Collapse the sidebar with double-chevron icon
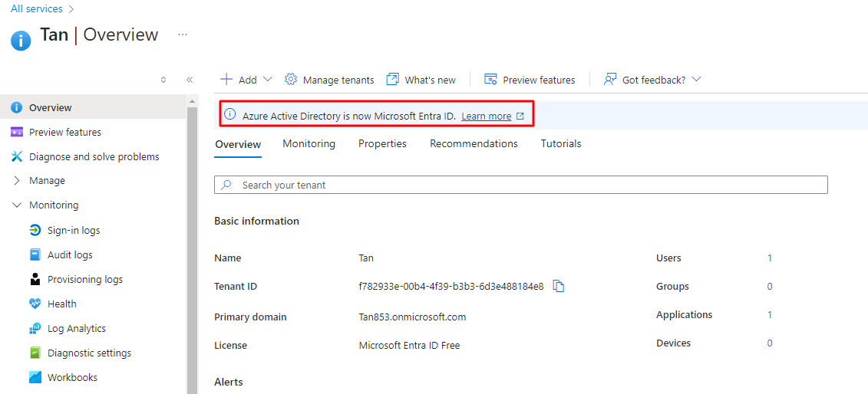868x394 pixels. (x=190, y=80)
